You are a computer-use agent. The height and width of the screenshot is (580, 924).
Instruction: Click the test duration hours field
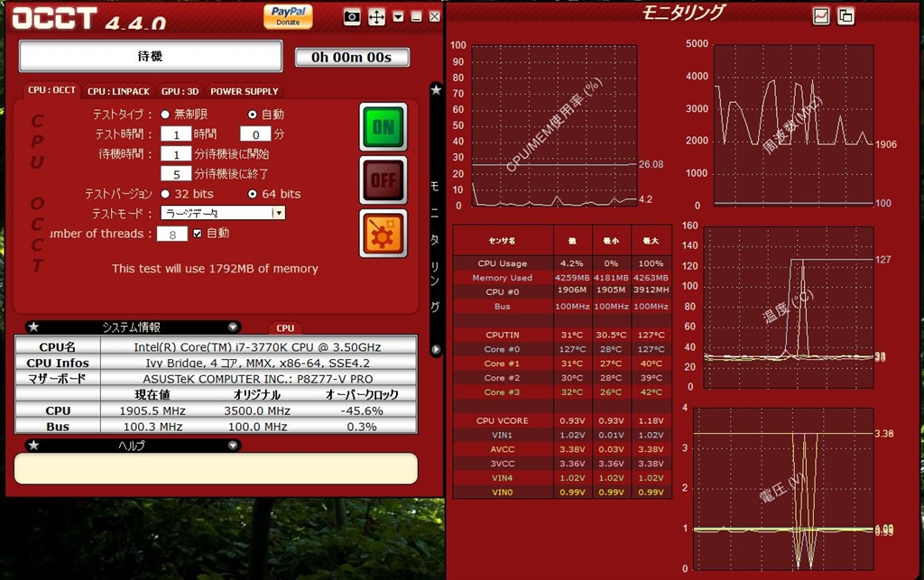click(x=176, y=134)
